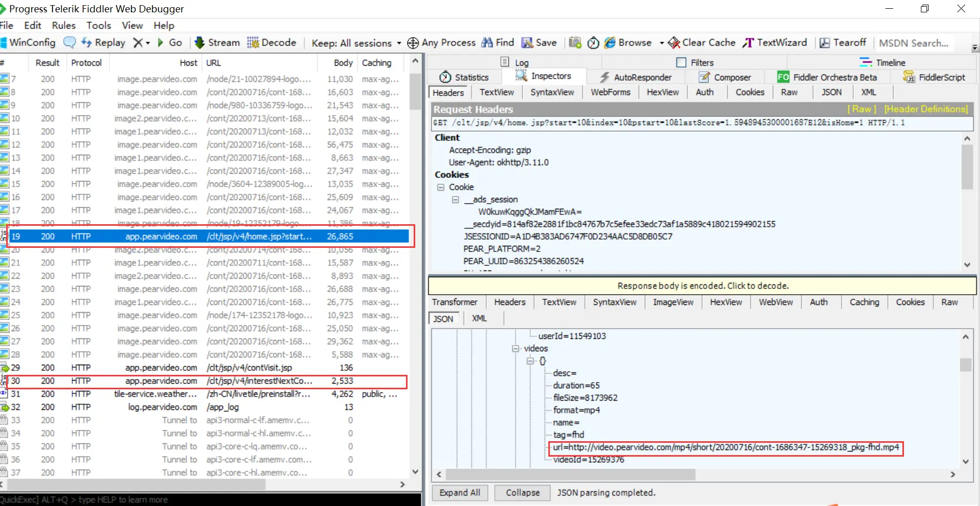980x506 pixels.
Task: Click the [Raw] link in Request Headers
Action: tap(862, 109)
